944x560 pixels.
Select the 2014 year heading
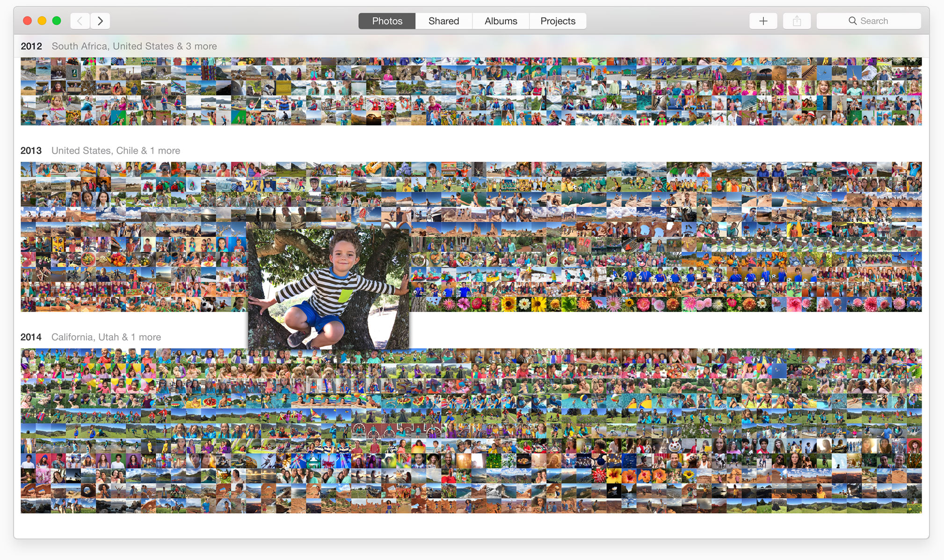click(31, 337)
